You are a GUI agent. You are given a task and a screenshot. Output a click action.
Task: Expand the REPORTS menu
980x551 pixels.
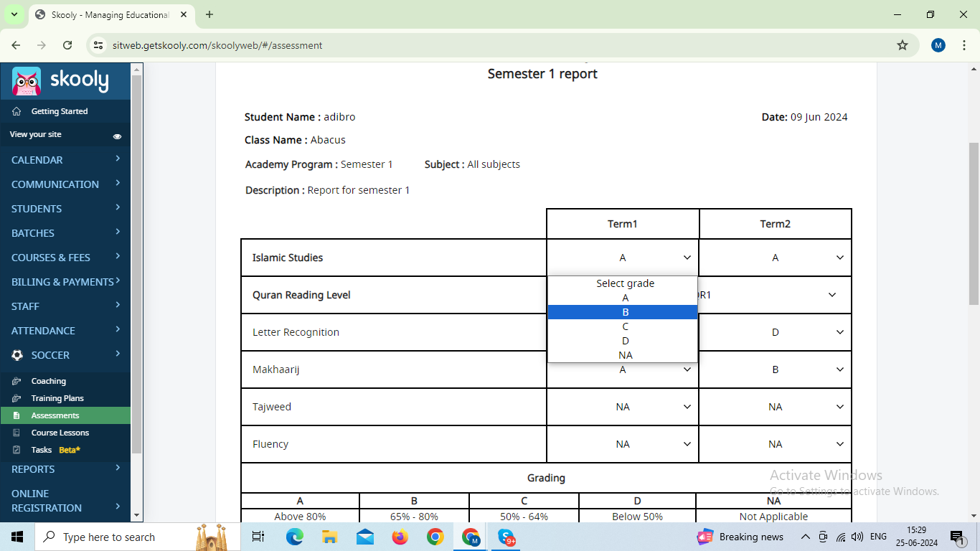coord(65,469)
